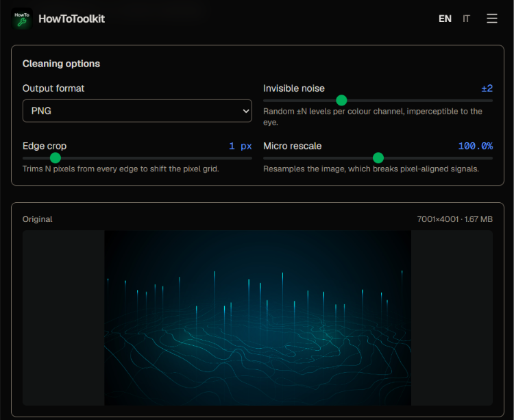The height and width of the screenshot is (420, 514).
Task: Click the original image preview
Action: [258, 318]
